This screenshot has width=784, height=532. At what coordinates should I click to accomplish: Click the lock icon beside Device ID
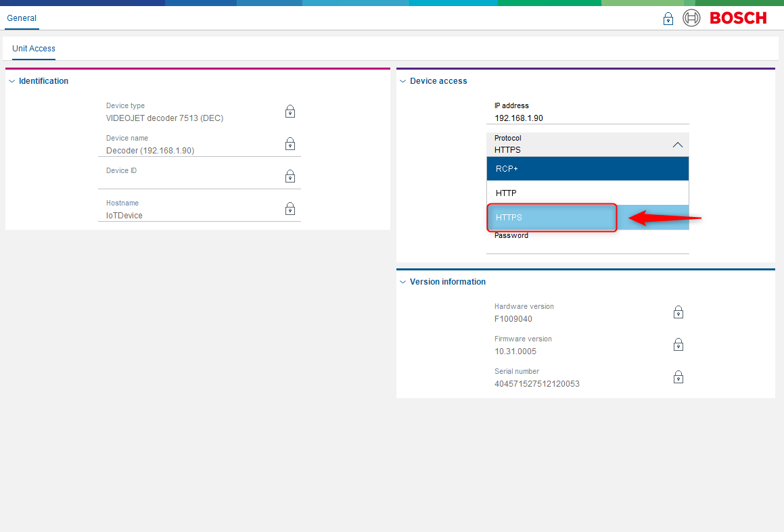290,176
